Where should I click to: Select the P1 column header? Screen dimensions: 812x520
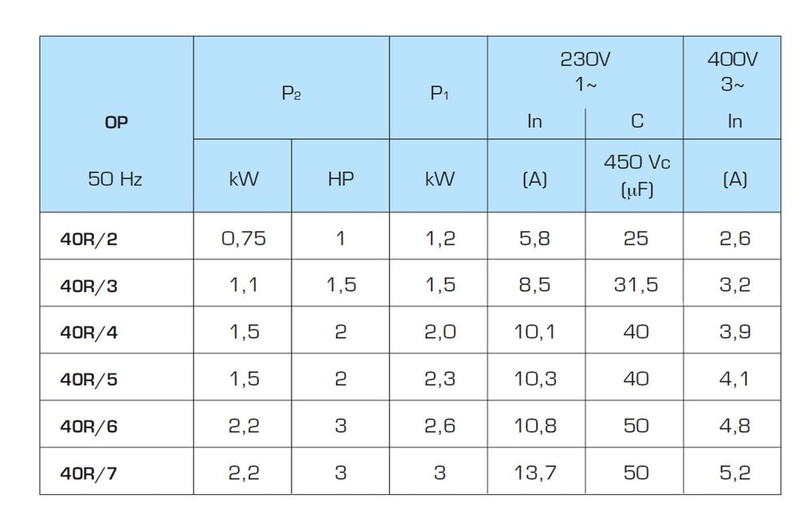[438, 93]
